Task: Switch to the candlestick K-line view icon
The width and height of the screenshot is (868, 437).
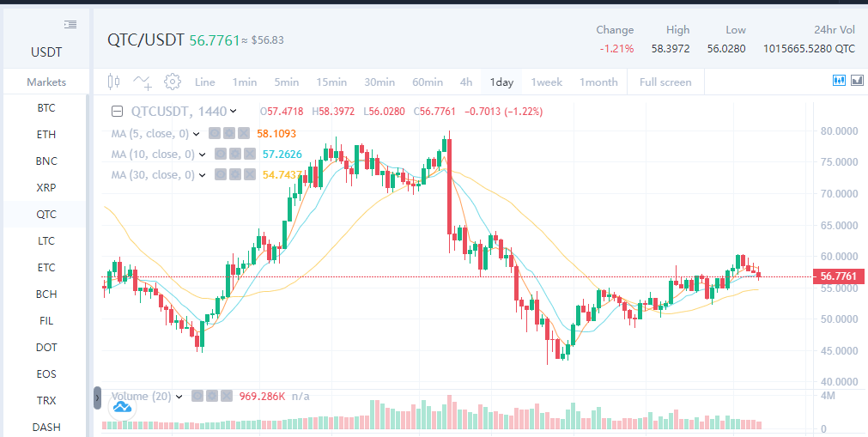Action: coord(839,80)
